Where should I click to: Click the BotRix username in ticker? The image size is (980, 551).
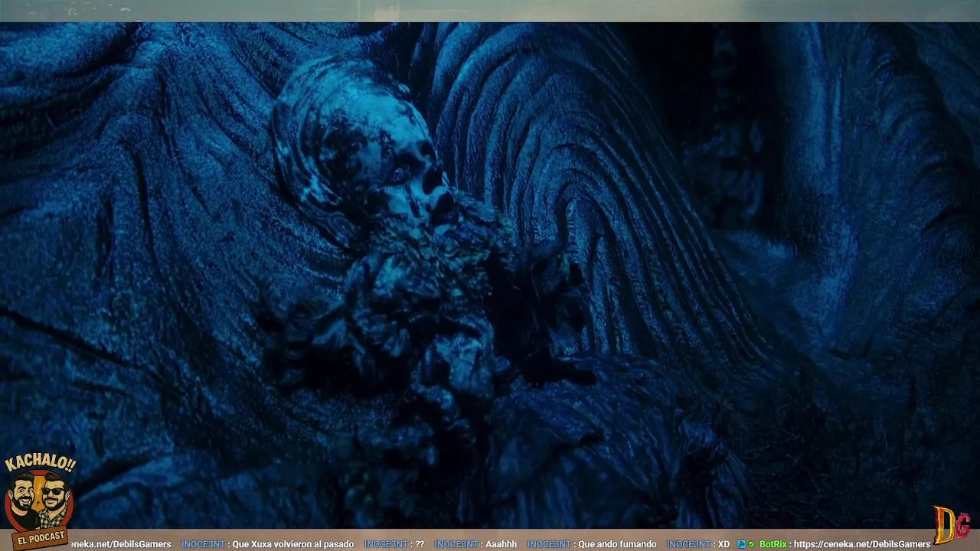pos(773,544)
